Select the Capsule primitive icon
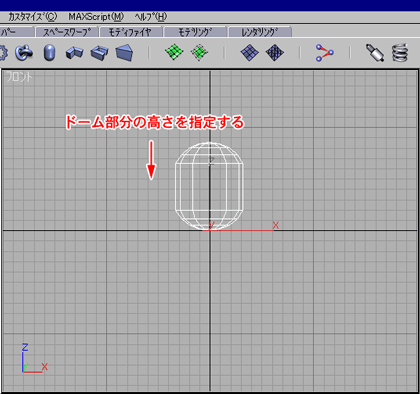Image resolution: width=420 pixels, height=394 pixels. click(49, 53)
